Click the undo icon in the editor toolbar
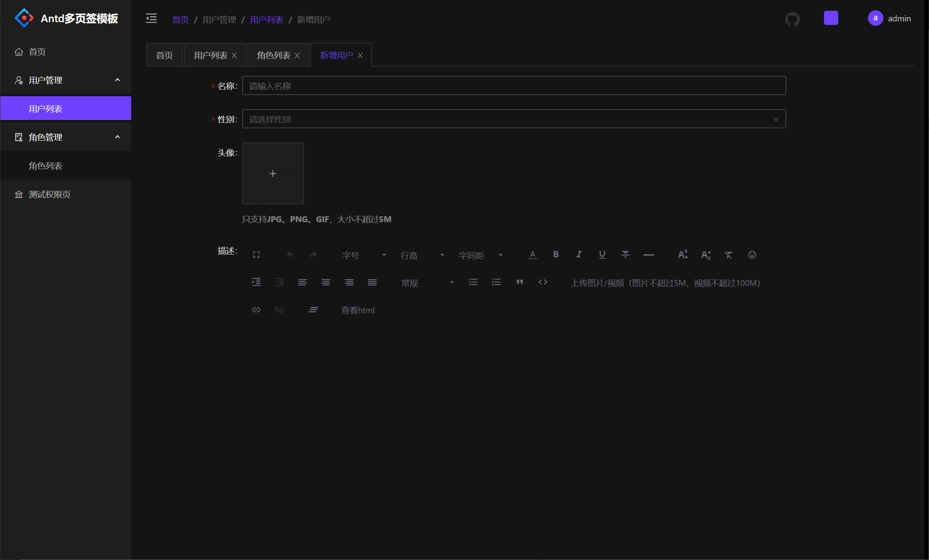 pyautogui.click(x=290, y=255)
